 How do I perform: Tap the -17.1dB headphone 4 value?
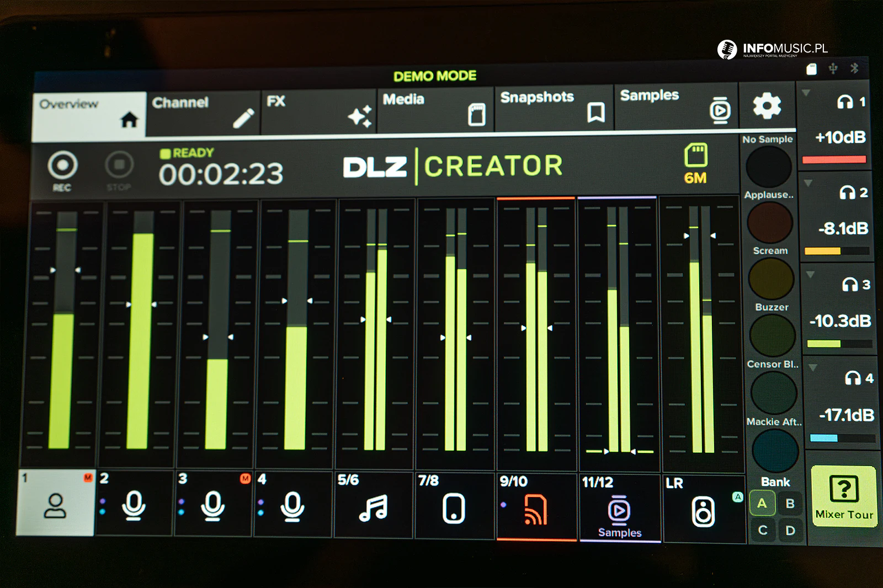(847, 415)
